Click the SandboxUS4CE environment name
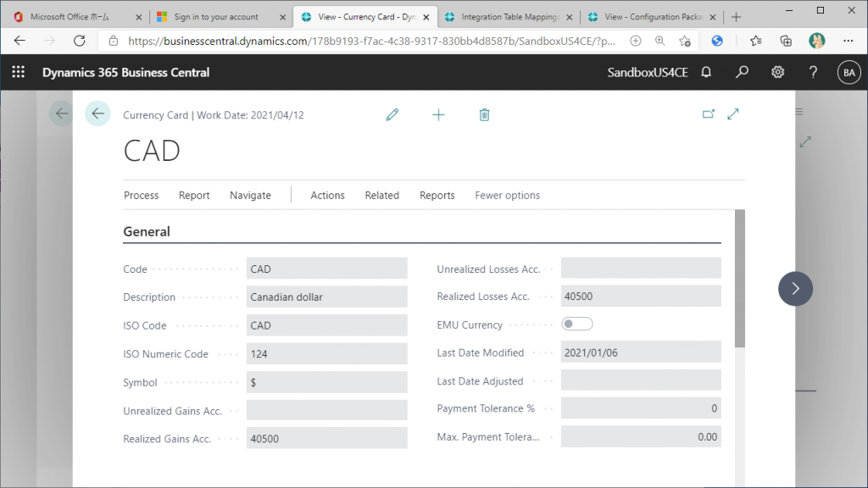The image size is (868, 488). (648, 73)
